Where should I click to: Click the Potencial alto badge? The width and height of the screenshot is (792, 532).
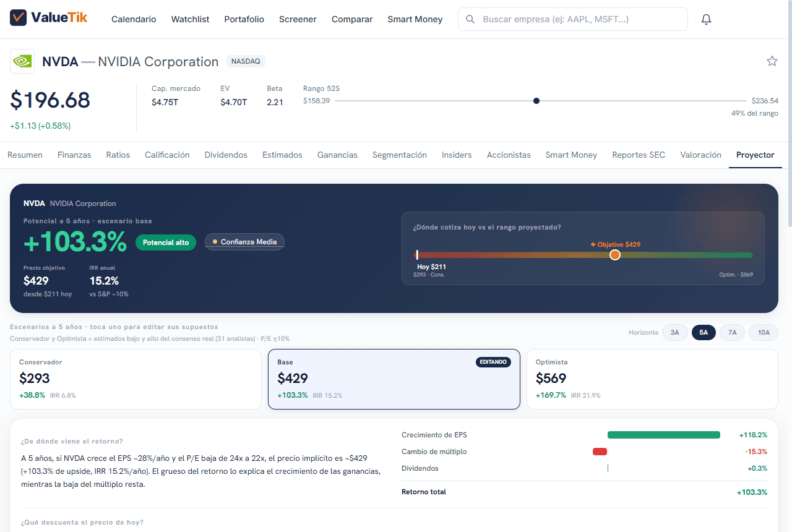pyautogui.click(x=166, y=242)
